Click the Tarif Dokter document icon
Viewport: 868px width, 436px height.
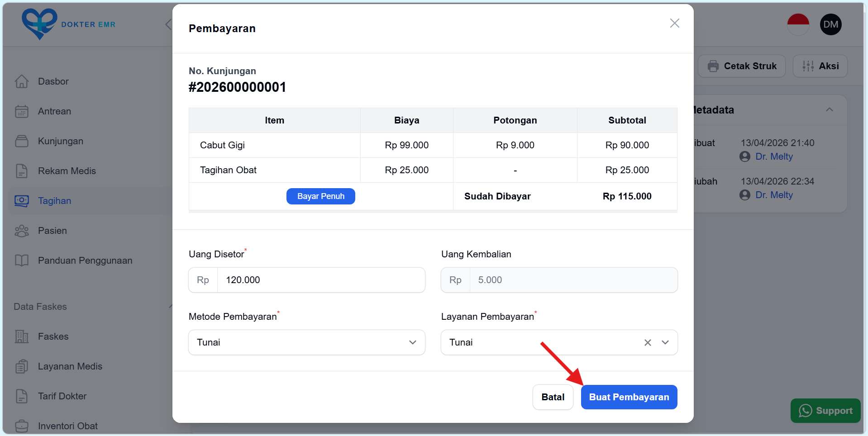pyautogui.click(x=22, y=396)
